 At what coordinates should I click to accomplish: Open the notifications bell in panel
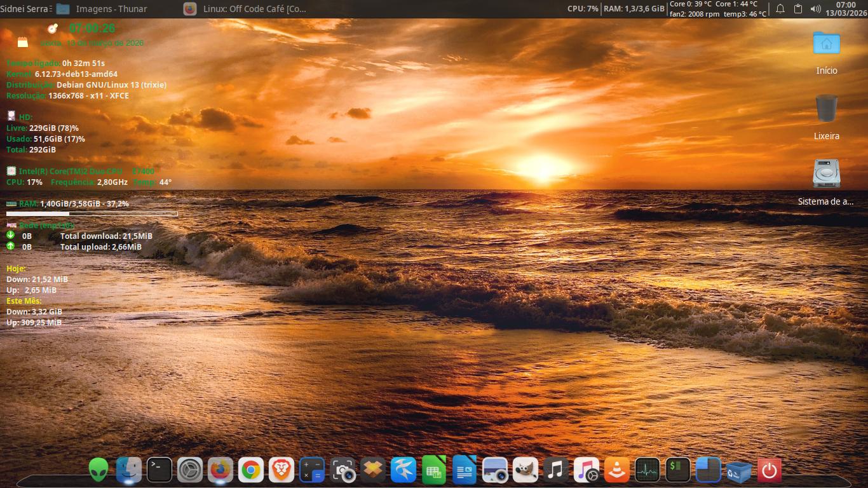[x=780, y=9]
